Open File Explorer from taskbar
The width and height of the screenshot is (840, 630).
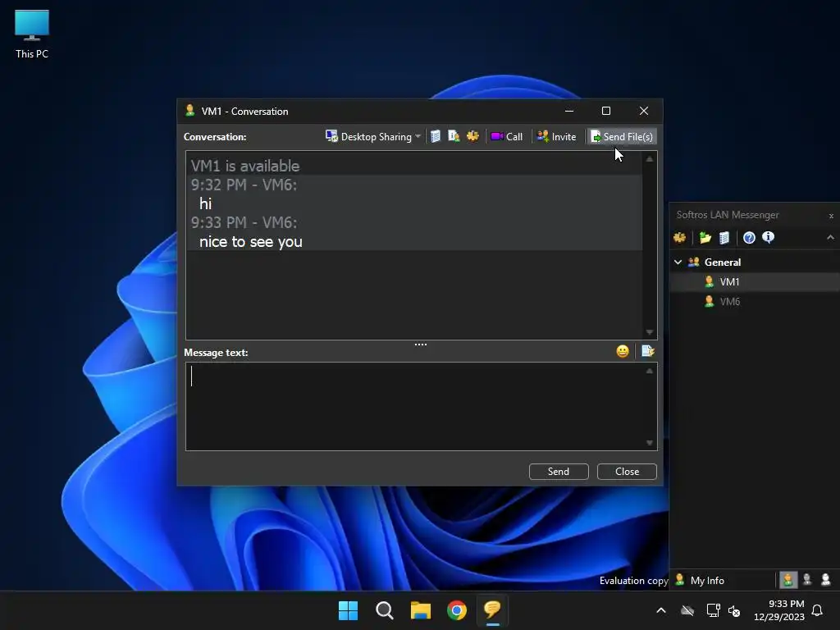(421, 610)
